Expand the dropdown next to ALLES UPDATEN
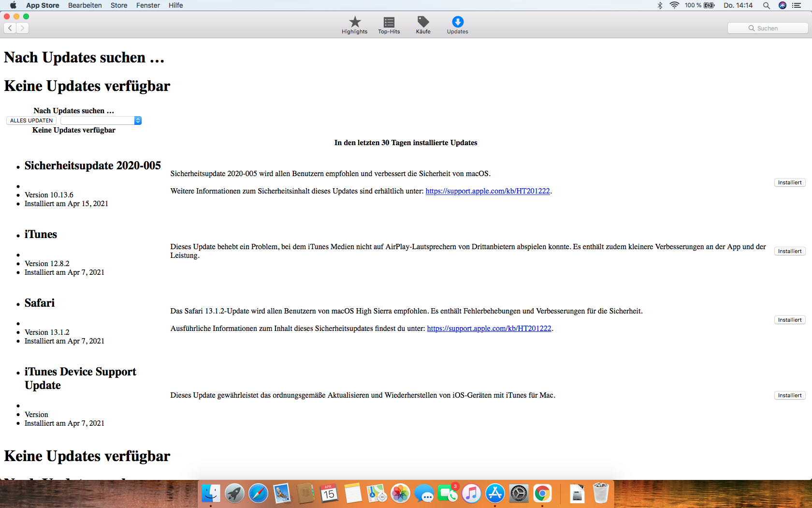Image resolution: width=812 pixels, height=508 pixels. (x=101, y=120)
